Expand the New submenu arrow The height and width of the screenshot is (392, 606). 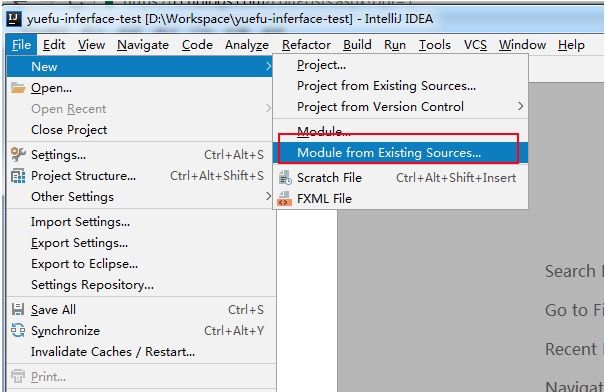pos(269,66)
